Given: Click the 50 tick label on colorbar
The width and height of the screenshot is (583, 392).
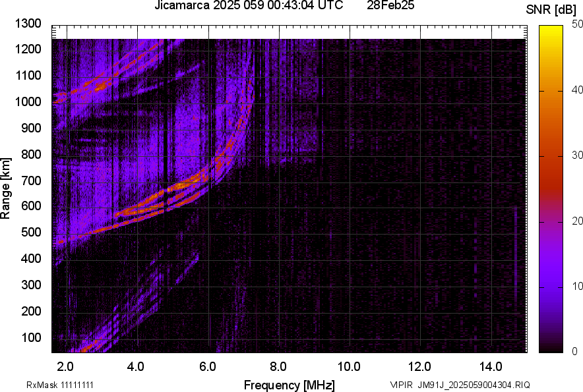Looking at the screenshot, I should pyautogui.click(x=577, y=24).
